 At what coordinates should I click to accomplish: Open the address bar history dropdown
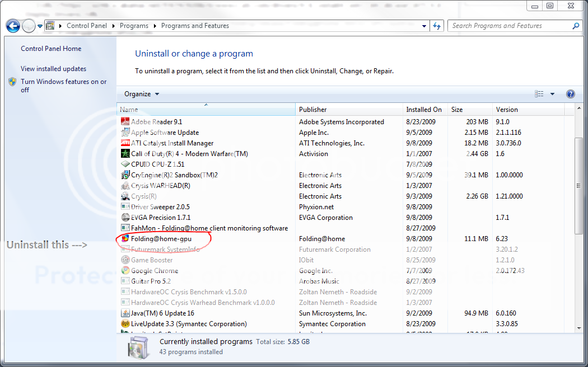point(424,26)
